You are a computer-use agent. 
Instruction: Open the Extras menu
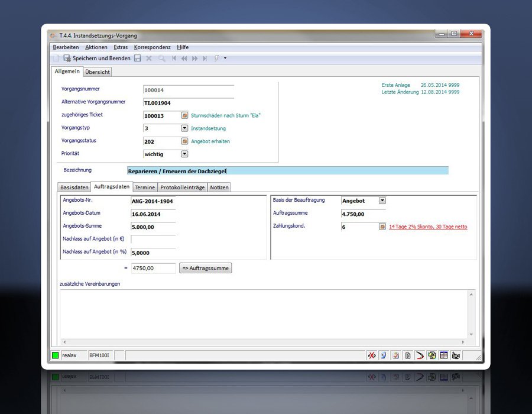tap(121, 47)
